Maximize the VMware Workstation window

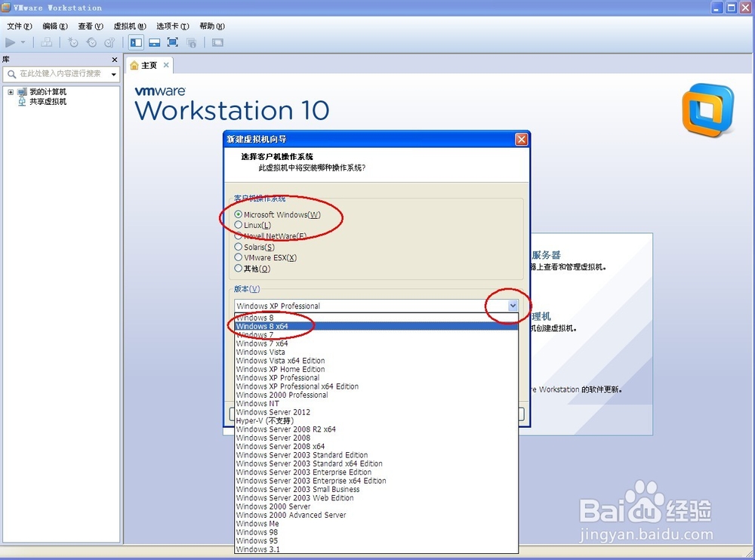(x=731, y=8)
